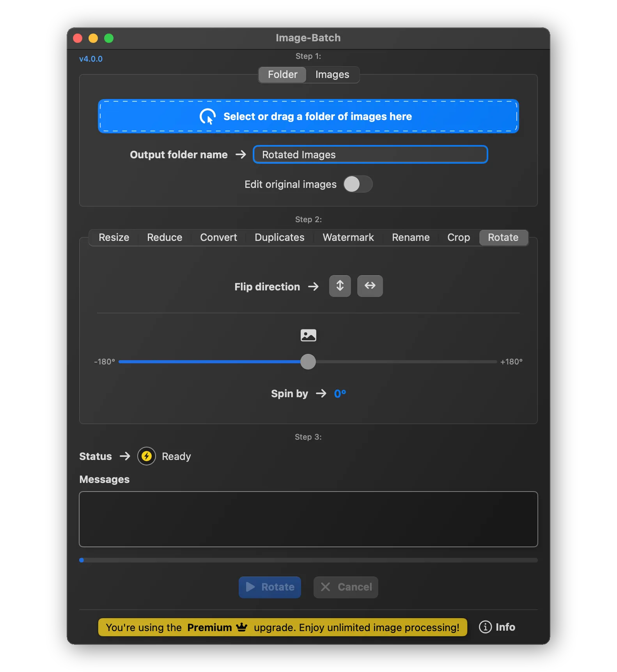Click inside the Messages text box
Screen dimensions: 617x672
point(308,519)
